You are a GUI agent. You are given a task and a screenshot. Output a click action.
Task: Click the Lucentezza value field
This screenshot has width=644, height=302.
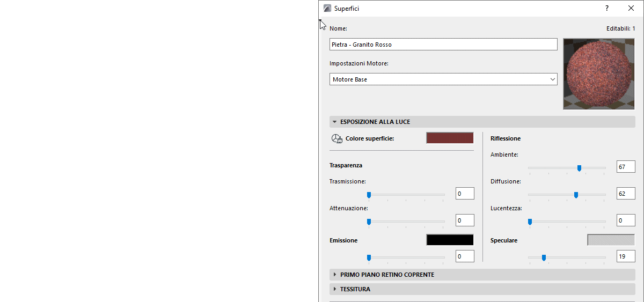click(626, 220)
